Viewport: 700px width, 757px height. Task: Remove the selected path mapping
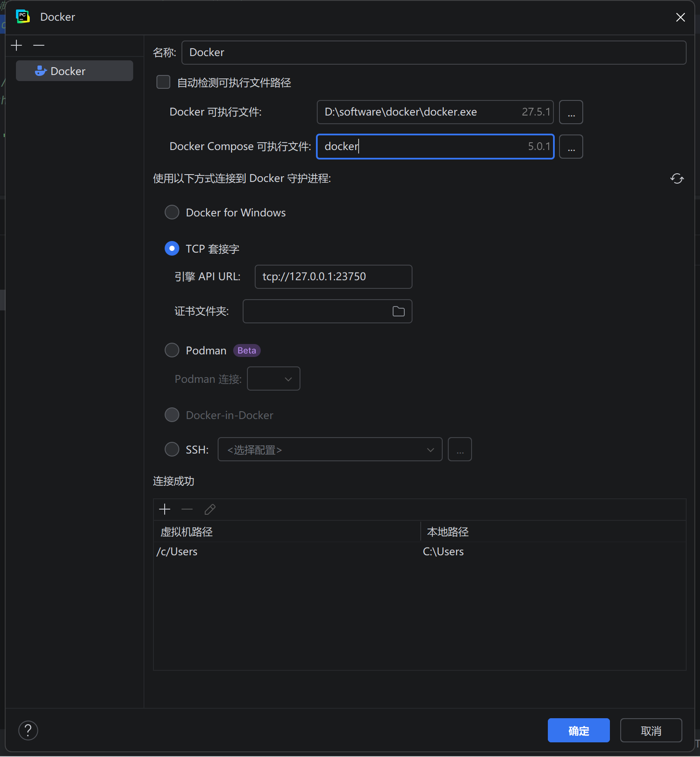[187, 510]
